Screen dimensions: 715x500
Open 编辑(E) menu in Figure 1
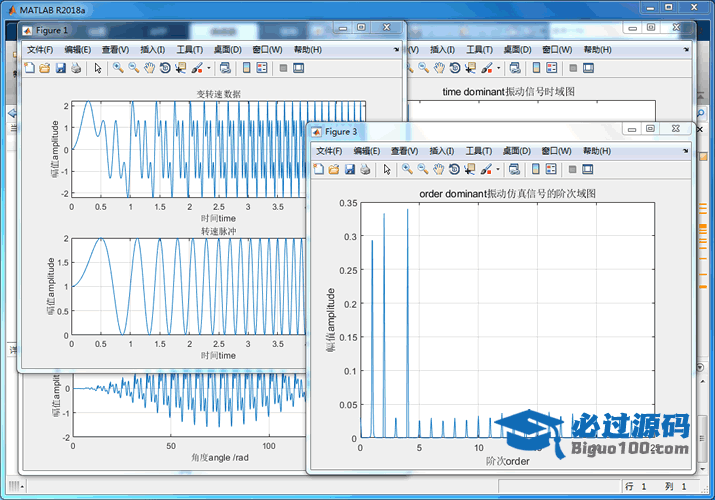point(78,50)
